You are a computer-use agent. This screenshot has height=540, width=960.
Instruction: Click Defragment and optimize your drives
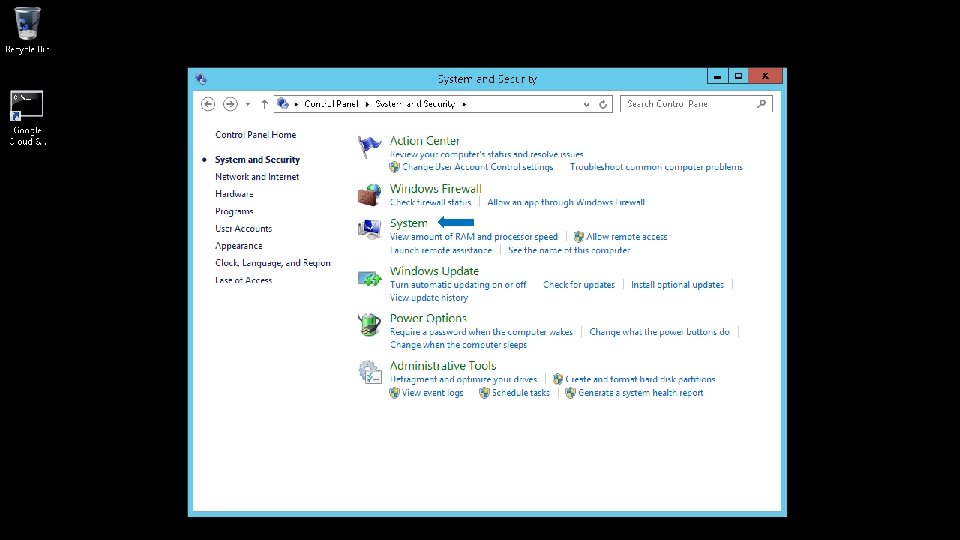pos(463,380)
